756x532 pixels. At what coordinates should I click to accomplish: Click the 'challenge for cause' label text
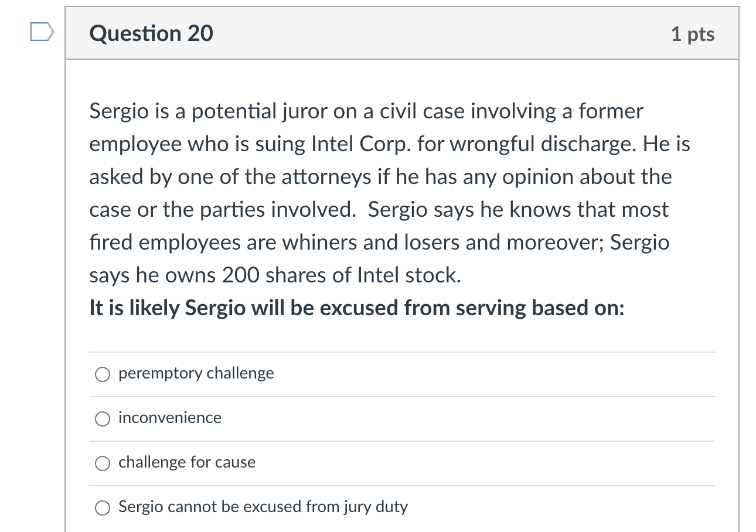pos(187,462)
